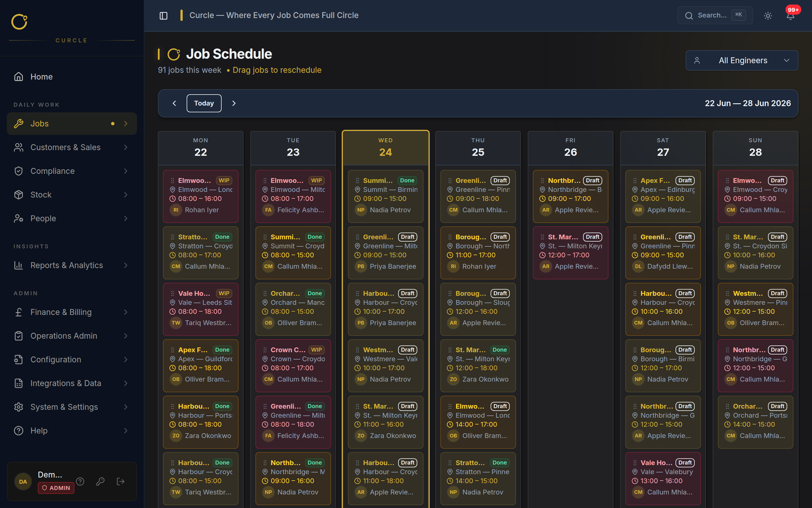Expand the Customers & Sales chevron
The image size is (812, 508).
pos(126,147)
